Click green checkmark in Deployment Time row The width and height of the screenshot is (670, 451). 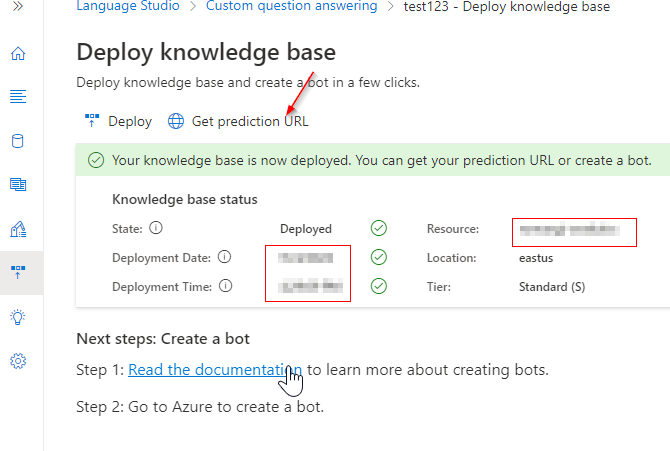(x=379, y=286)
